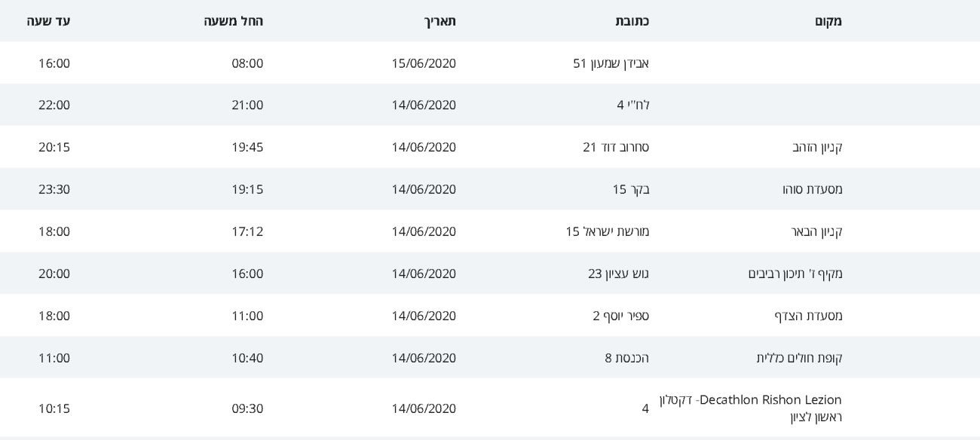Sort by the כתובת column header
Image resolution: width=980 pixels, height=440 pixels.
632,21
